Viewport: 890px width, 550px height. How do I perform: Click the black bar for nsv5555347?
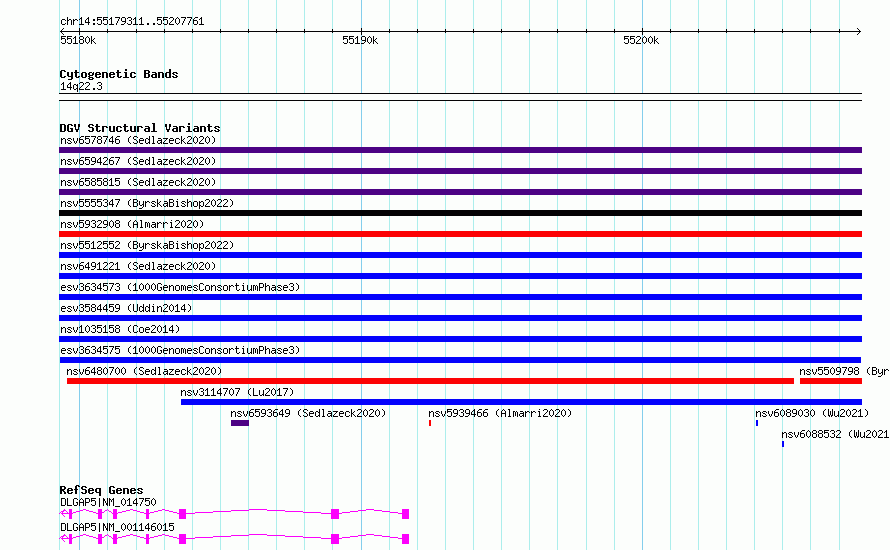460,213
